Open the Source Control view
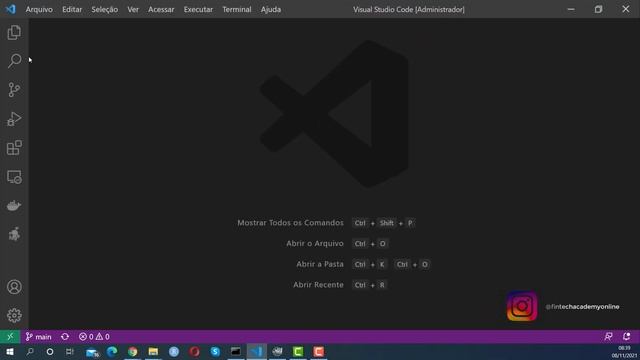Image resolution: width=640 pixels, height=360 pixels. tap(14, 90)
